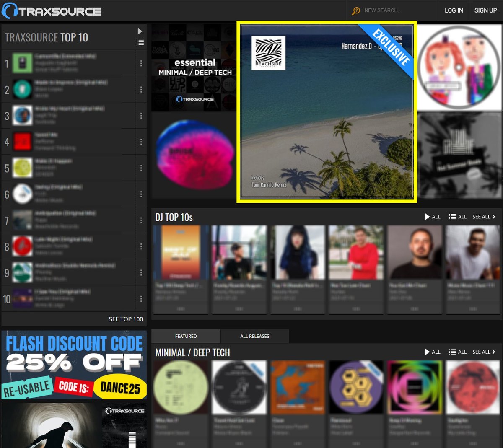This screenshot has height=448, width=503.
Task: Open options menu for Top 10 track 6
Action: coord(141,194)
